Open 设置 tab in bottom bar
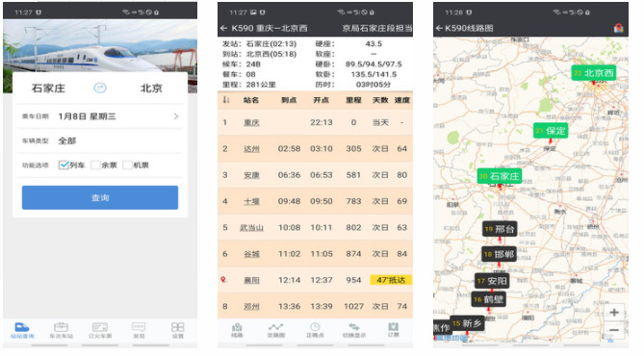The image size is (644, 356). tap(177, 330)
